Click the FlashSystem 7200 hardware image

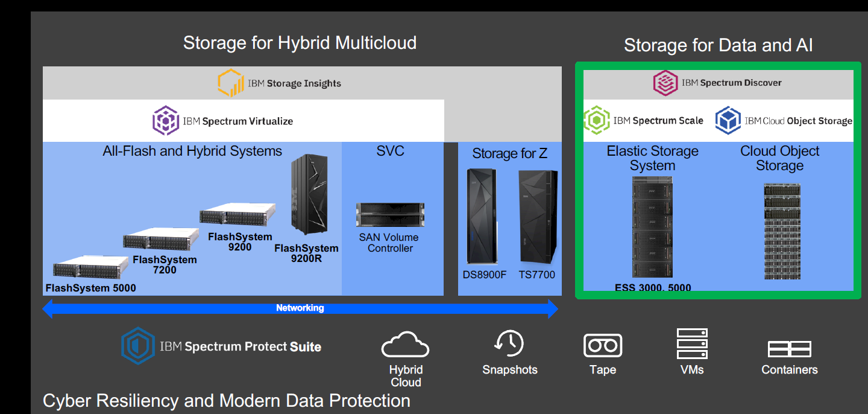coord(161,239)
